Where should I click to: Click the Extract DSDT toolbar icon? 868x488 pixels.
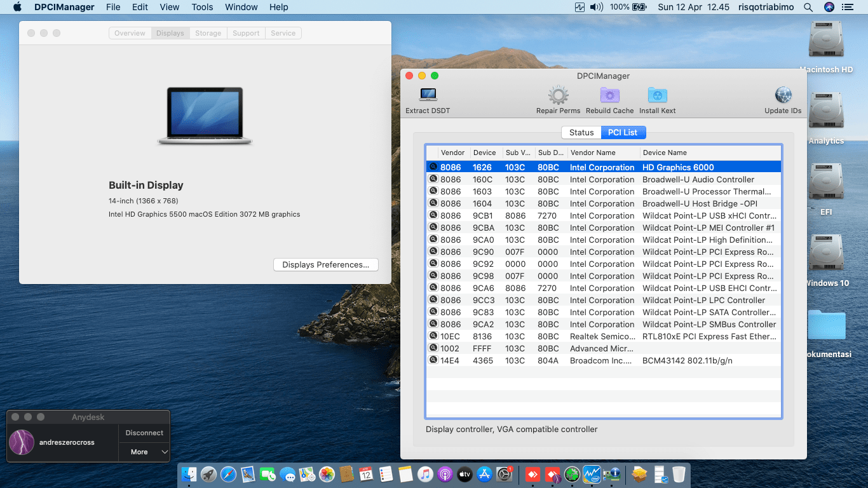pyautogui.click(x=428, y=95)
